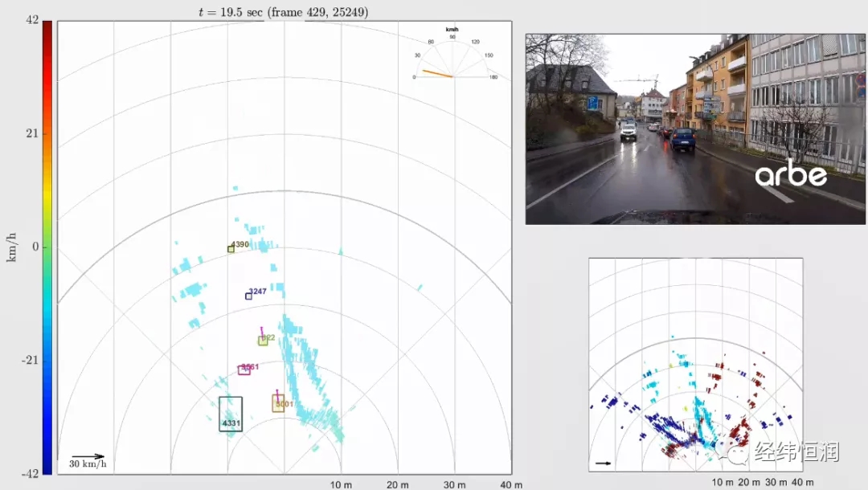Click the front camera video frame
The height and width of the screenshot is (490, 868).
coord(695,129)
